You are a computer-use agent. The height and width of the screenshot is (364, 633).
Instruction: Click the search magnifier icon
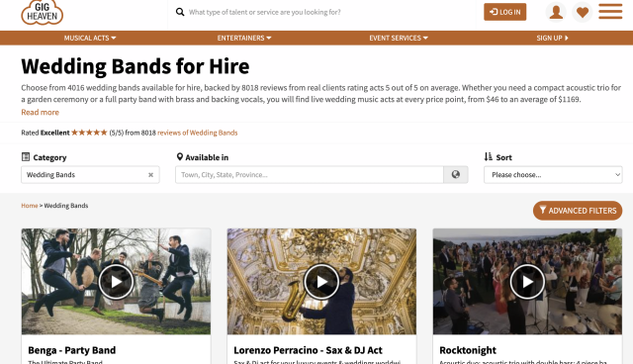[180, 12]
